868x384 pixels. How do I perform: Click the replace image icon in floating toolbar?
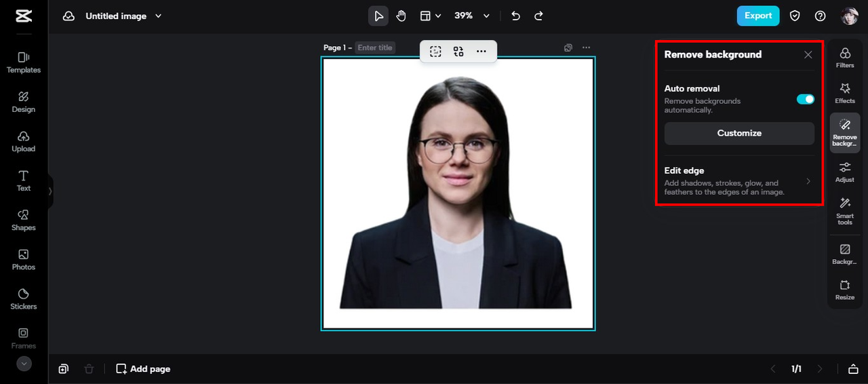click(x=458, y=51)
